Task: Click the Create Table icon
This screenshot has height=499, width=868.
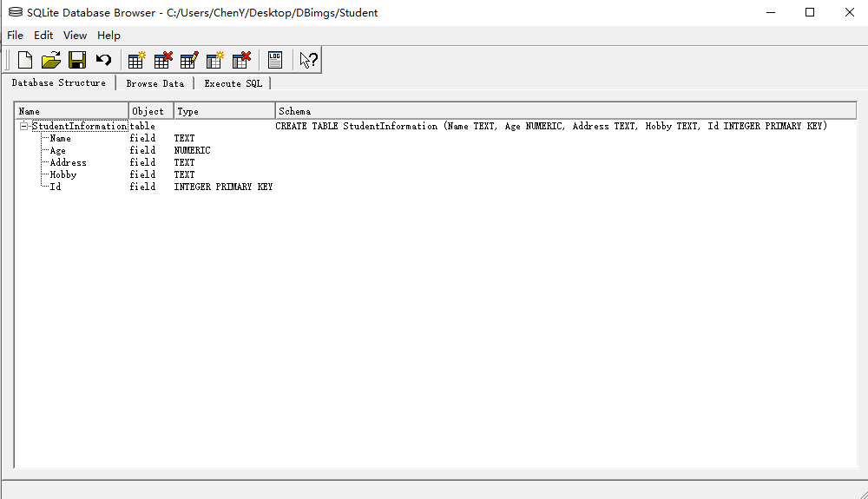Action: tap(136, 60)
